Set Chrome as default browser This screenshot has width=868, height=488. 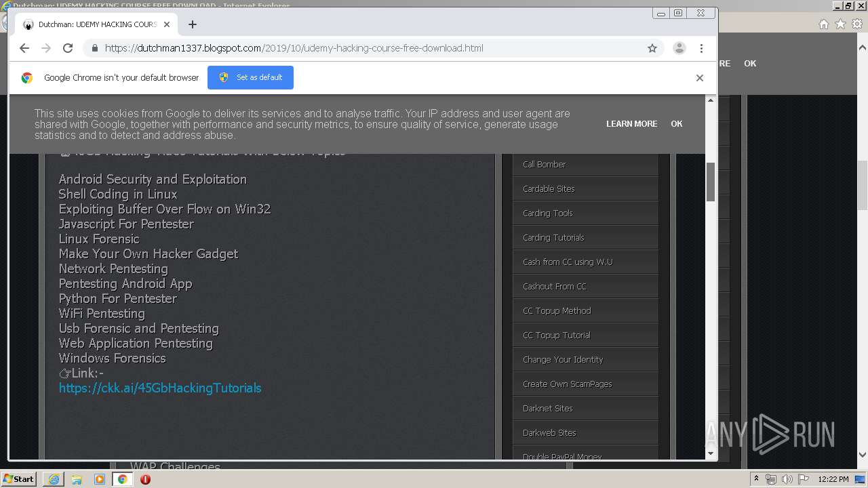tap(250, 77)
